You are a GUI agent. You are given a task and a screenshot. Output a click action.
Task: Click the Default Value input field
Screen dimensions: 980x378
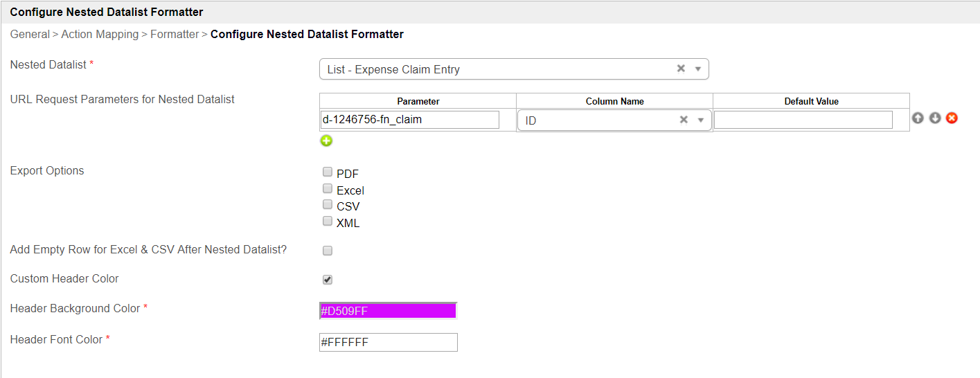click(803, 120)
